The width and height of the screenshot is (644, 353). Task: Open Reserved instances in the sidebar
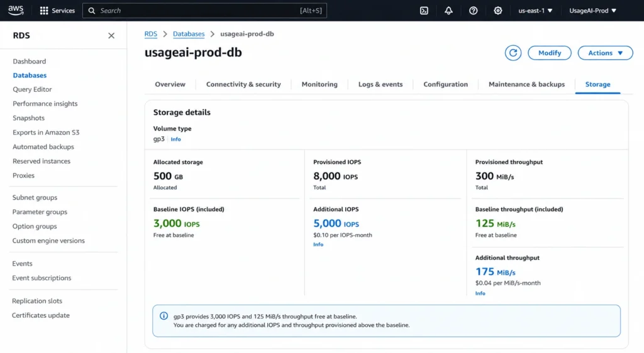[x=42, y=161]
